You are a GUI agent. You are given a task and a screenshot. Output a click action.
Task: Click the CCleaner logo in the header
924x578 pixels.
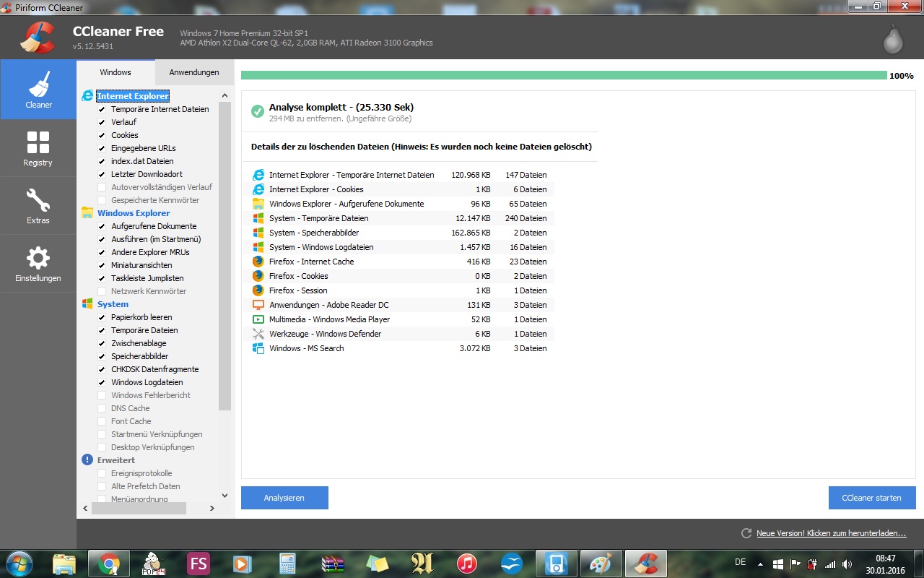[x=36, y=38]
